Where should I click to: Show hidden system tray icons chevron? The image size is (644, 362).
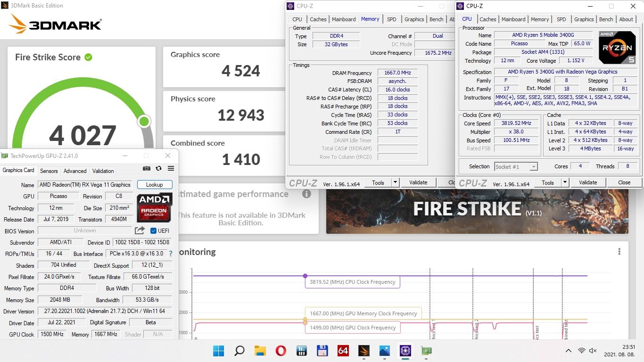click(x=569, y=351)
